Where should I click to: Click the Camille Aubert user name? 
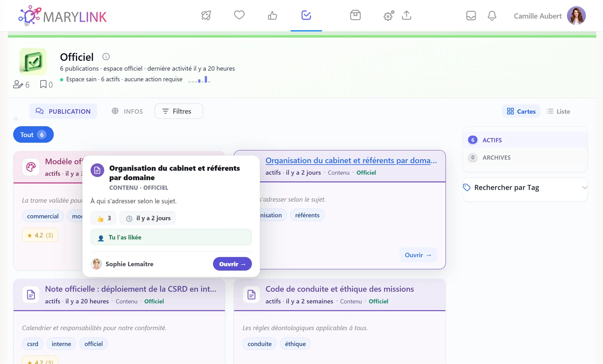(x=538, y=16)
